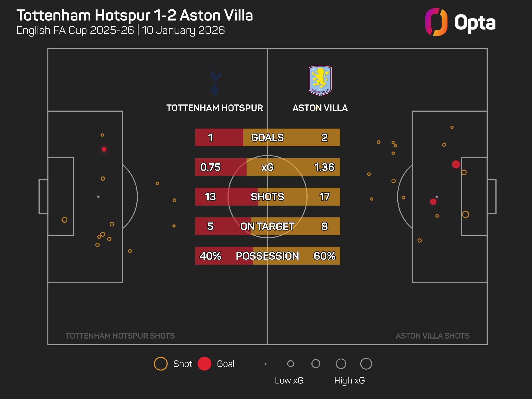
Task: Click the ASTON VILLA team name label
Action: 320,108
